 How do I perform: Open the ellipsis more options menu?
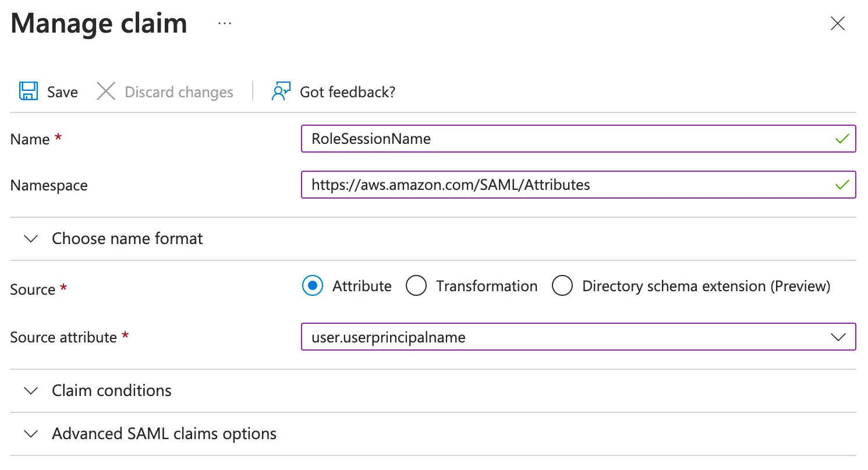tap(224, 23)
